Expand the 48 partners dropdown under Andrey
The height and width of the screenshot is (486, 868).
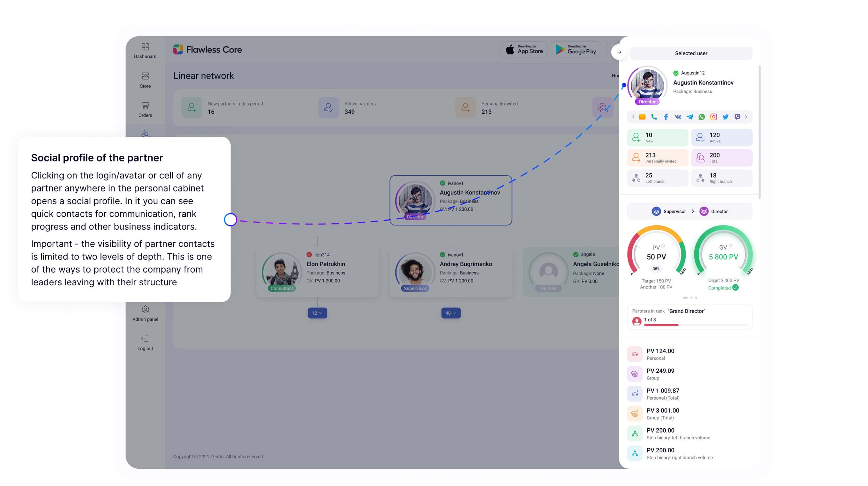tap(451, 313)
